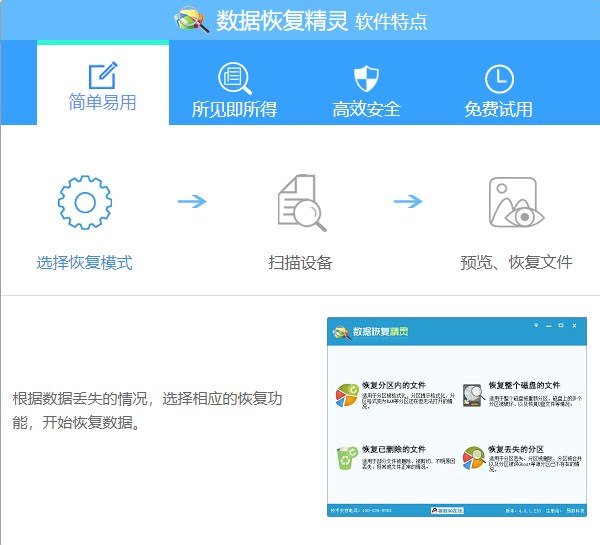600x545 pixels.
Task: Click the 免费试用 clock icon
Action: click(498, 78)
